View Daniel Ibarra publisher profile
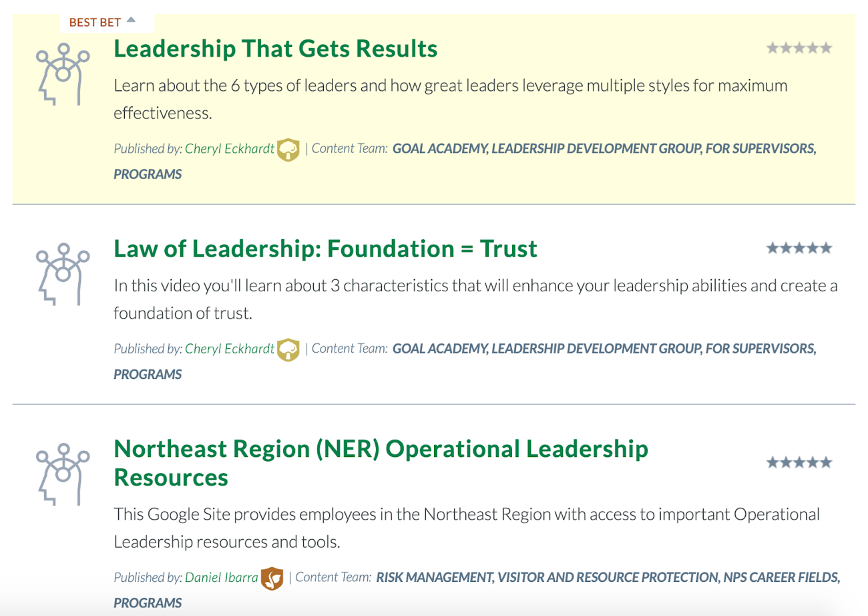 click(222, 577)
